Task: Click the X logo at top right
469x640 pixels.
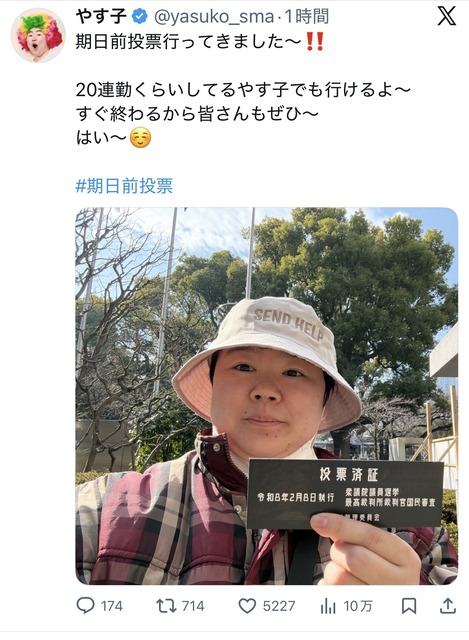Action: pos(447,17)
